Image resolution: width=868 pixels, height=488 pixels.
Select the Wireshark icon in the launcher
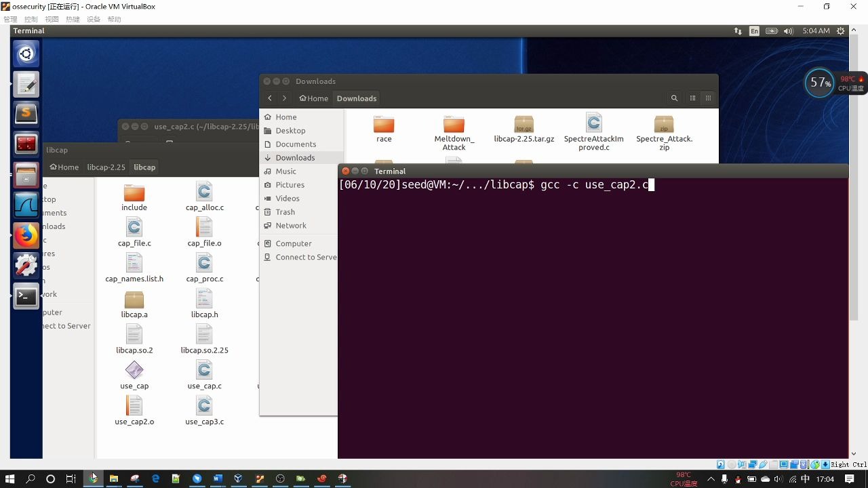[26, 205]
